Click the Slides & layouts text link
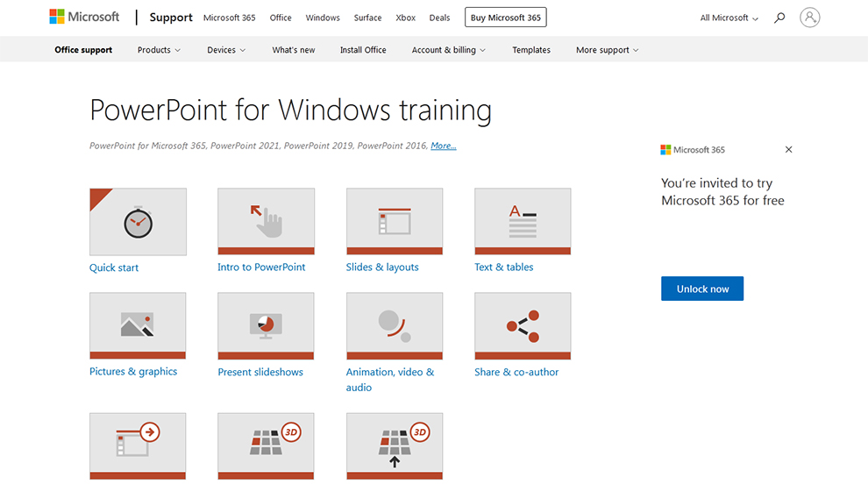 pos(382,267)
